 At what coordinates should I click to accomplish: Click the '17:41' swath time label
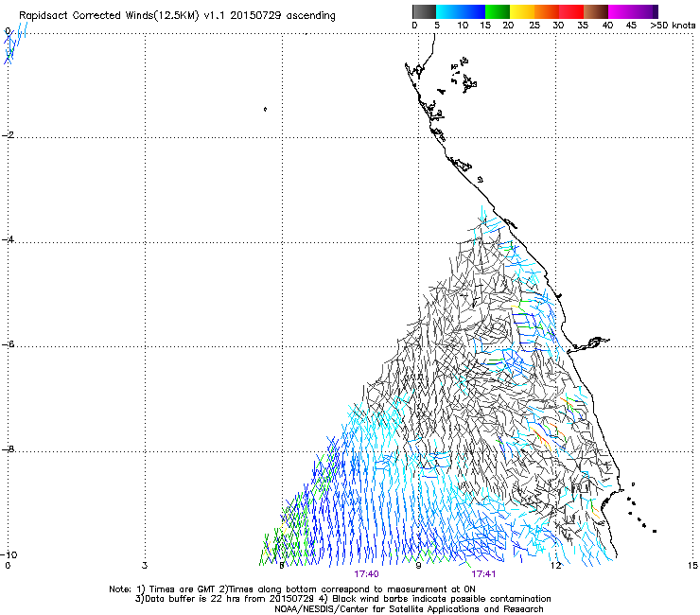coord(483,574)
